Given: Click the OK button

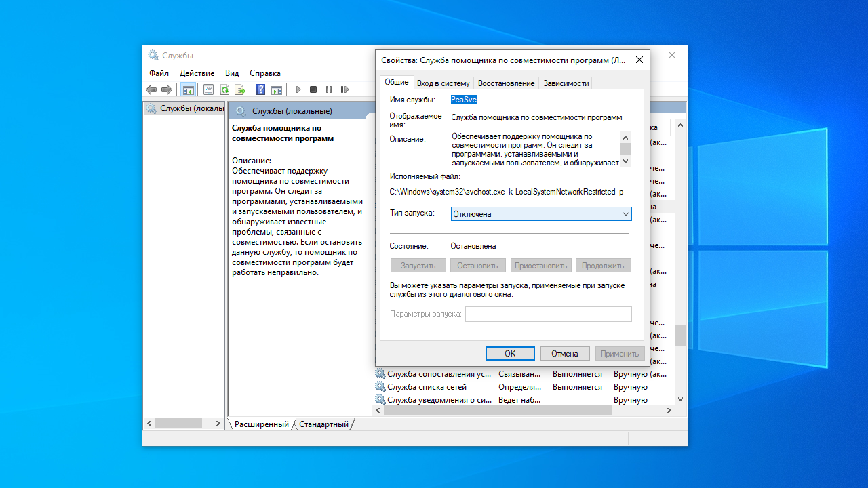Looking at the screenshot, I should 510,354.
